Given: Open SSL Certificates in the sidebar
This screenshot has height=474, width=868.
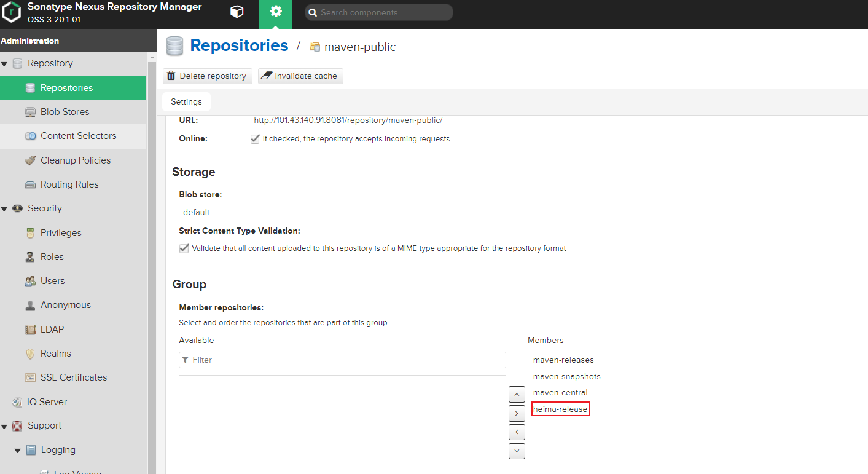Looking at the screenshot, I should coord(73,377).
